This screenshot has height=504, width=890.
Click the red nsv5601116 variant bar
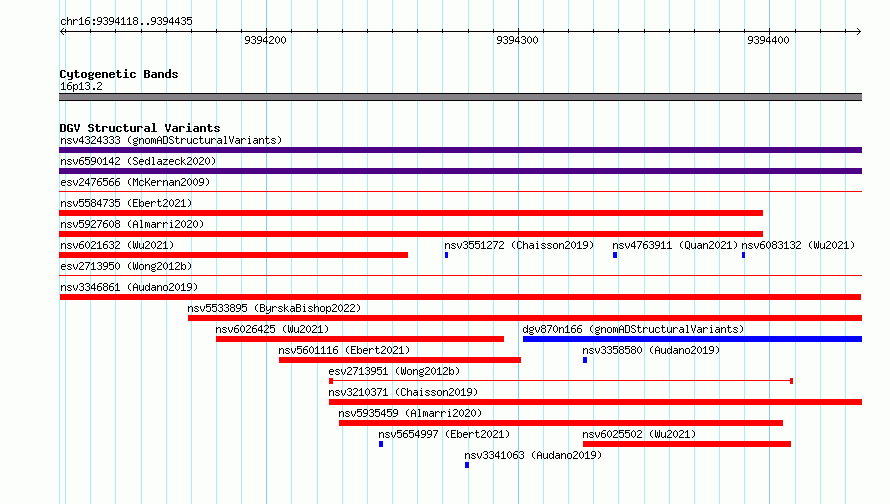click(x=400, y=360)
